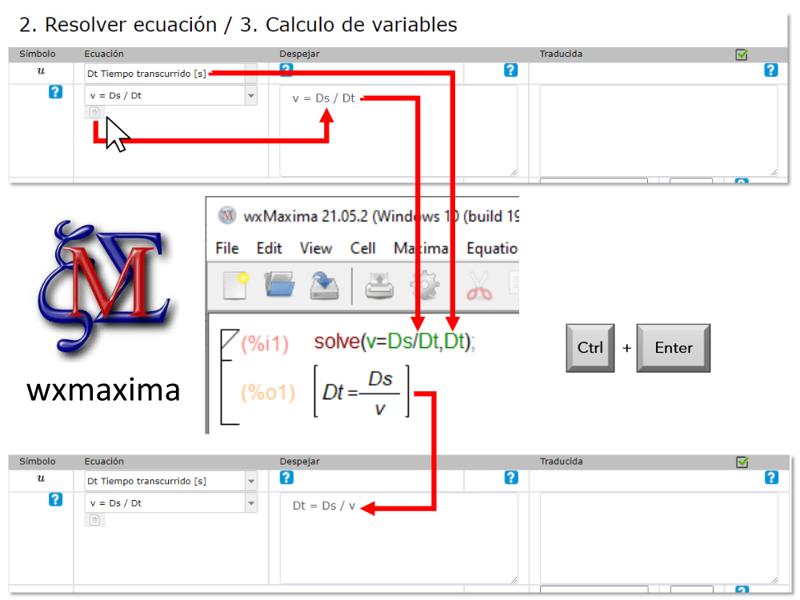Click the Save icon in wxMaxima toolbar
The image size is (800, 600).
point(324,285)
